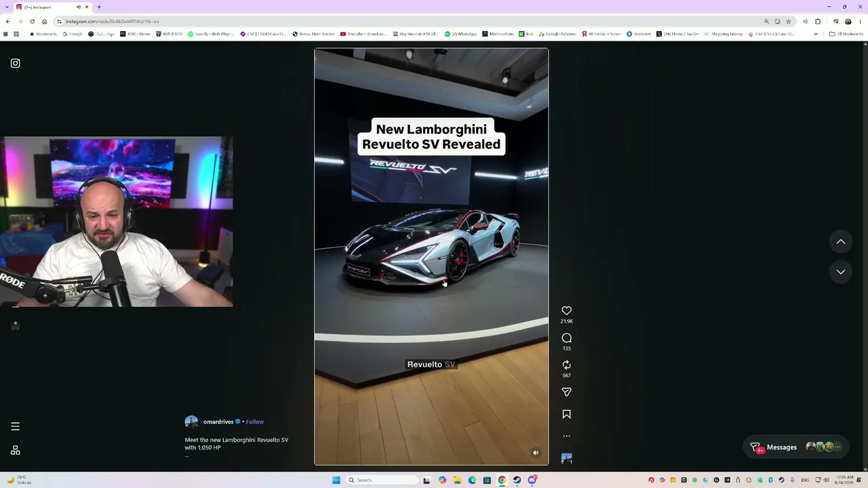Open the Chrome profile avatar

(x=848, y=22)
